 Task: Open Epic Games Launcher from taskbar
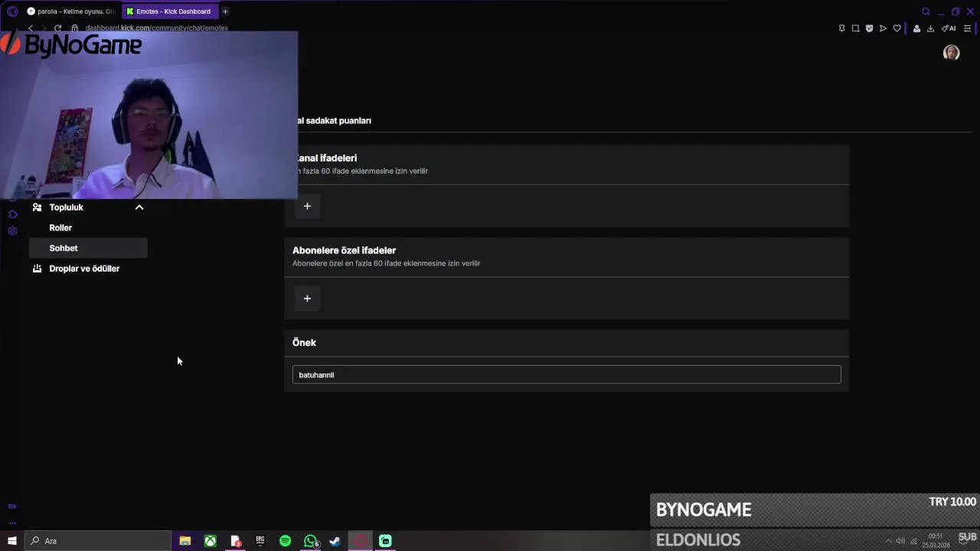click(x=260, y=541)
